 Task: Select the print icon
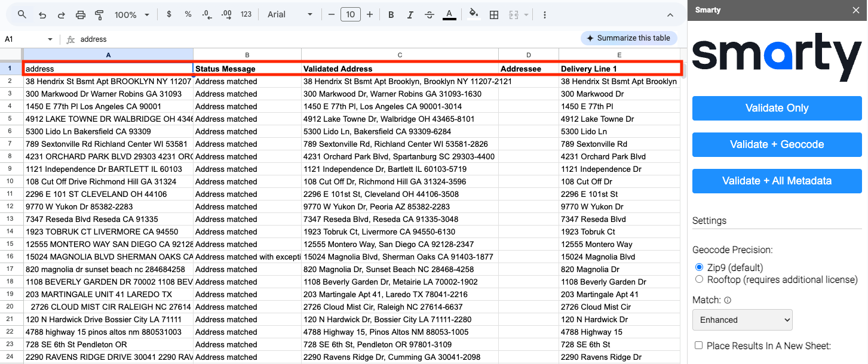point(81,14)
